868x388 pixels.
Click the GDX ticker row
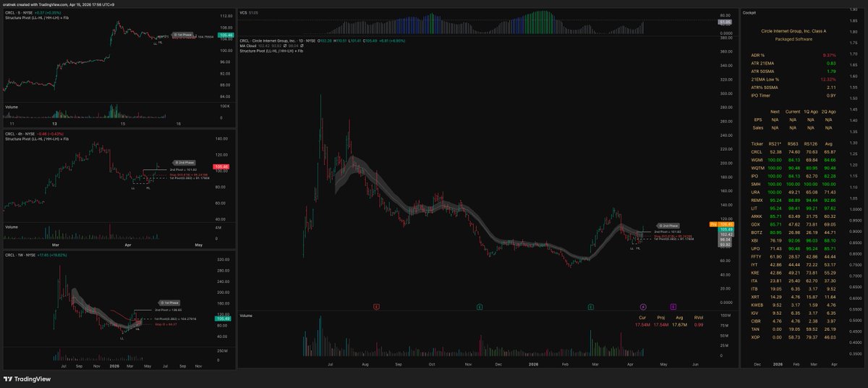pyautogui.click(x=793, y=224)
